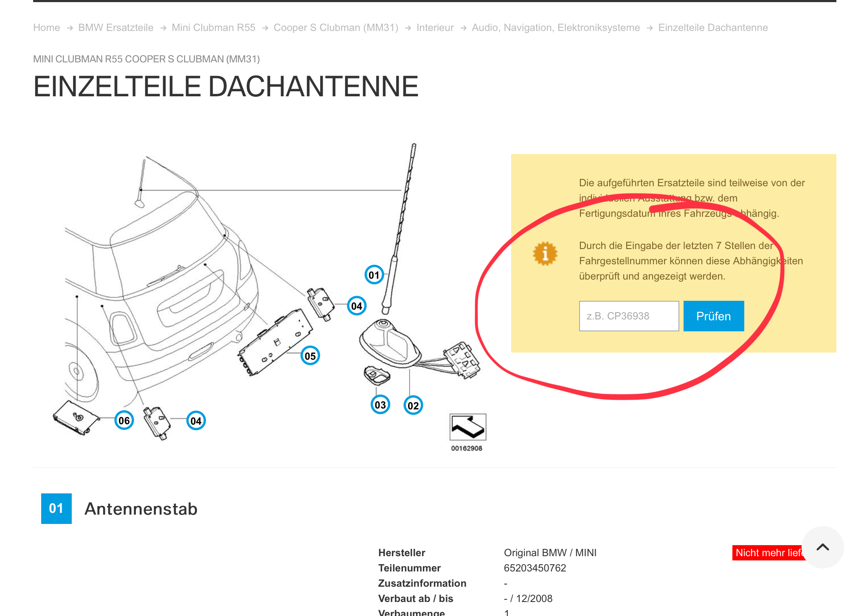Navigate to Cooper S Clubman (MM31) breadcrumb
This screenshot has width=864, height=616.
click(335, 28)
